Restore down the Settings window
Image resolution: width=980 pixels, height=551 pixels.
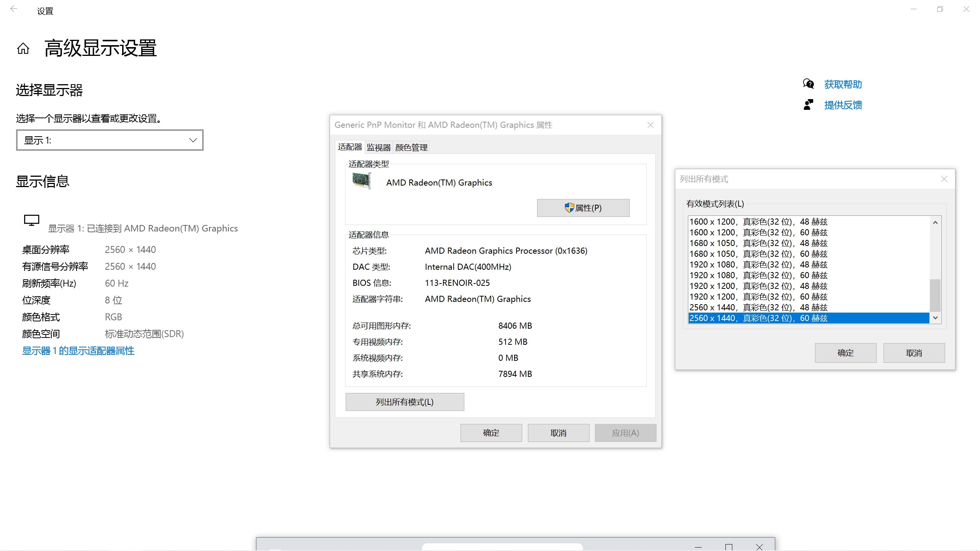click(x=940, y=9)
